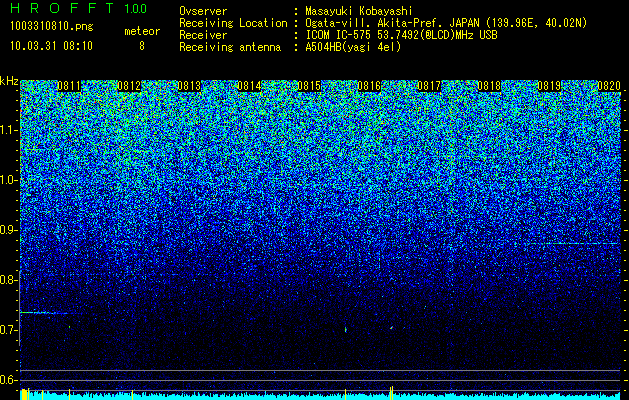
Task: Click the observer name Masayuki Kobayashi
Action: pyautogui.click(x=359, y=12)
